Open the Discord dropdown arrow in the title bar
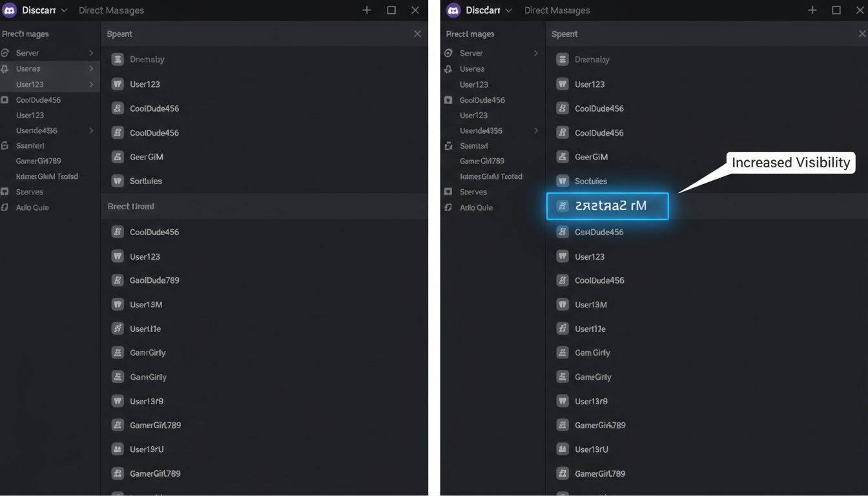The image size is (868, 496). pyautogui.click(x=63, y=10)
